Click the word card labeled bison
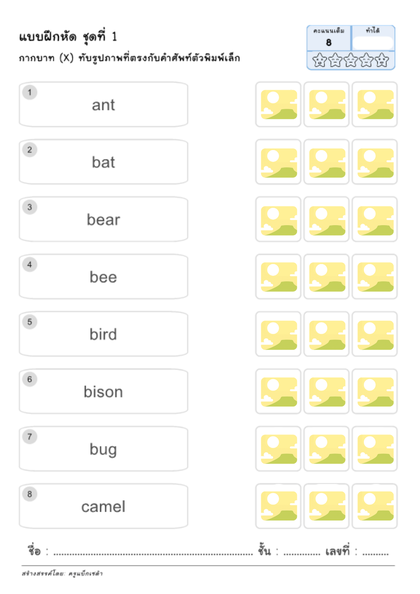Image resolution: width=420 pixels, height=594 pixels. click(x=103, y=392)
